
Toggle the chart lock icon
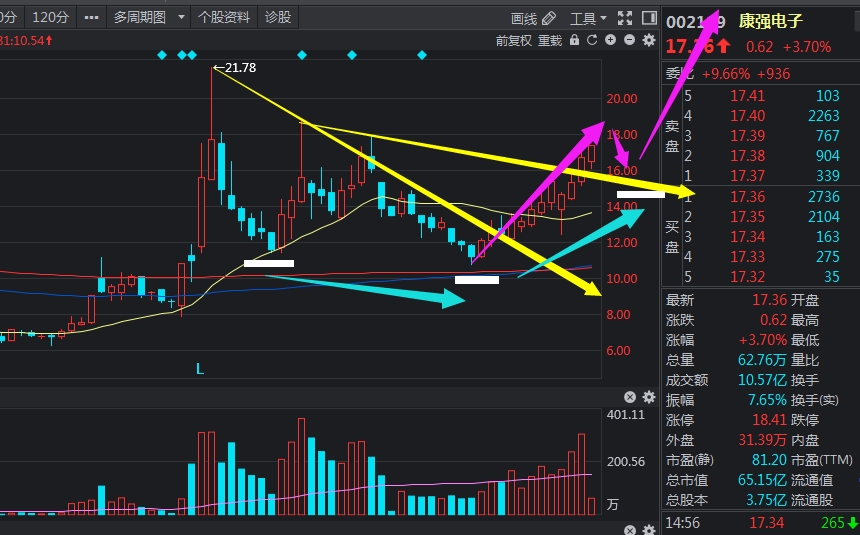(x=575, y=41)
